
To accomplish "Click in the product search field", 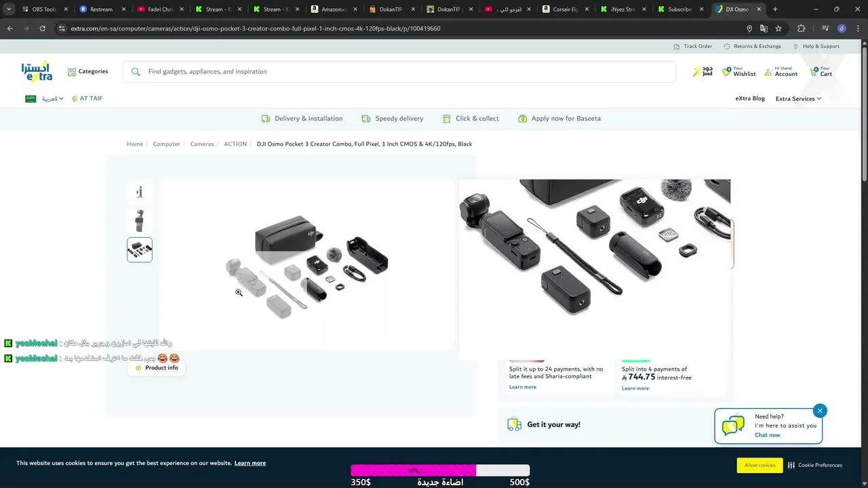I will point(399,71).
